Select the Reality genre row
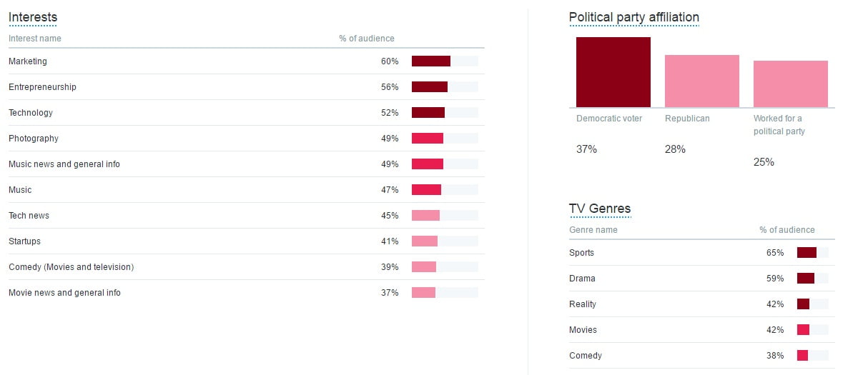The image size is (868, 375). (701, 304)
